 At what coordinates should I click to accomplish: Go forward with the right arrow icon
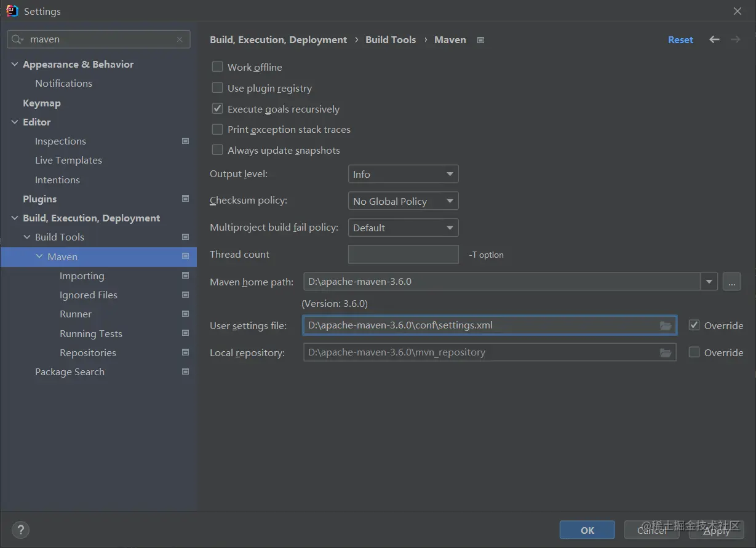pyautogui.click(x=735, y=39)
